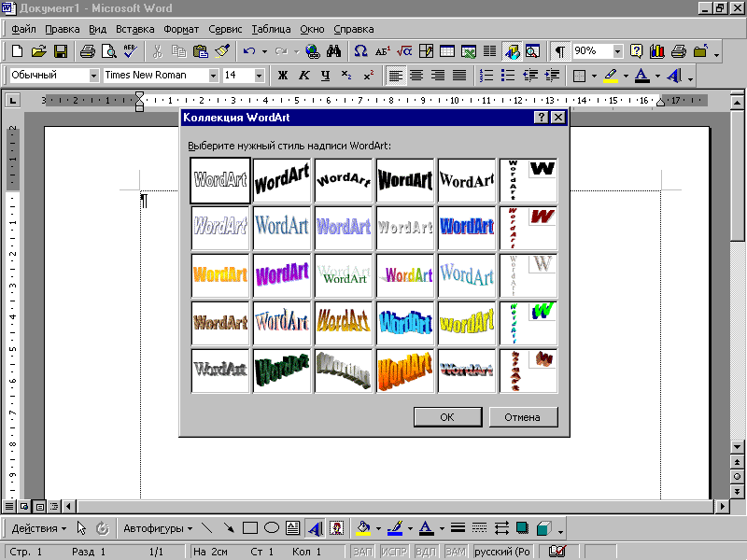747x560 pixels.
Task: Toggle Center paragraph alignment
Action: pos(416,76)
